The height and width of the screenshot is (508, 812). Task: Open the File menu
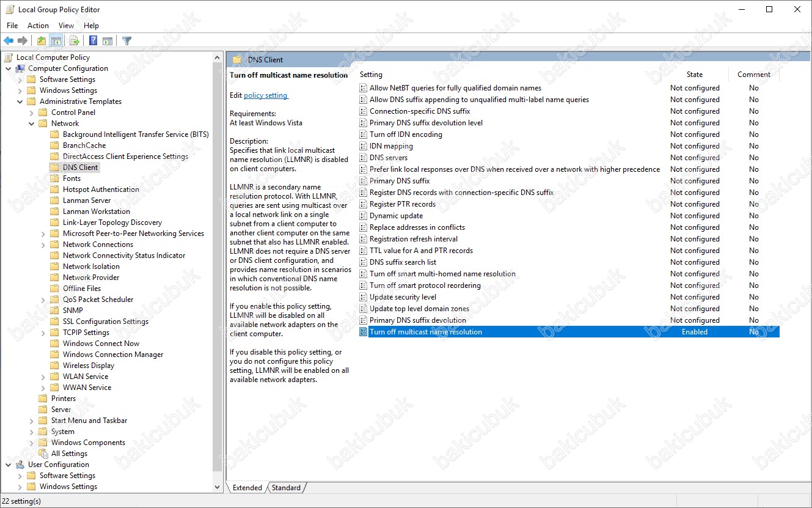[x=12, y=26]
